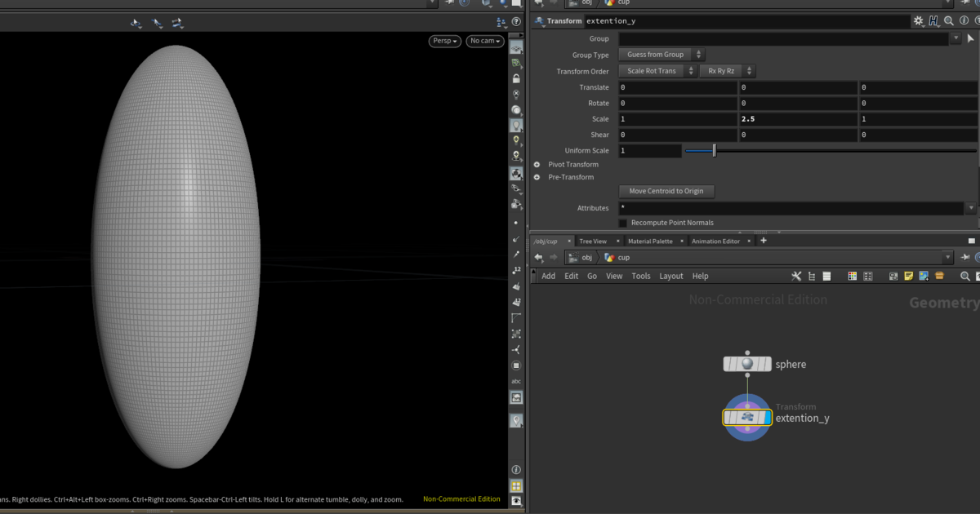Viewport: 980px width, 514px height.
Task: Click the back arrow in the network path bar
Action: tap(539, 258)
